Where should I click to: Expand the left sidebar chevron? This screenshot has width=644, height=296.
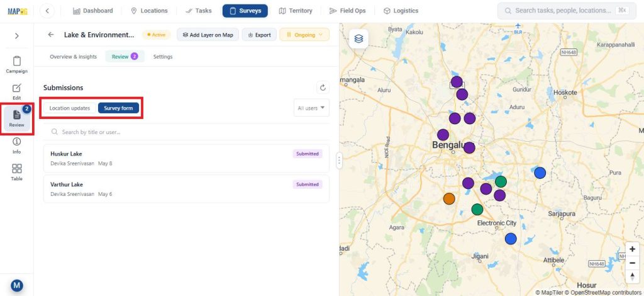click(17, 36)
